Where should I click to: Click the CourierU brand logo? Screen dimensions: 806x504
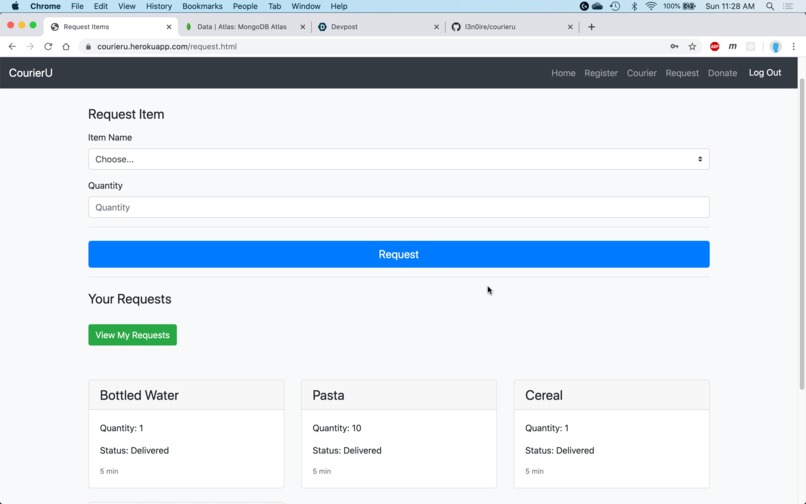click(x=30, y=73)
